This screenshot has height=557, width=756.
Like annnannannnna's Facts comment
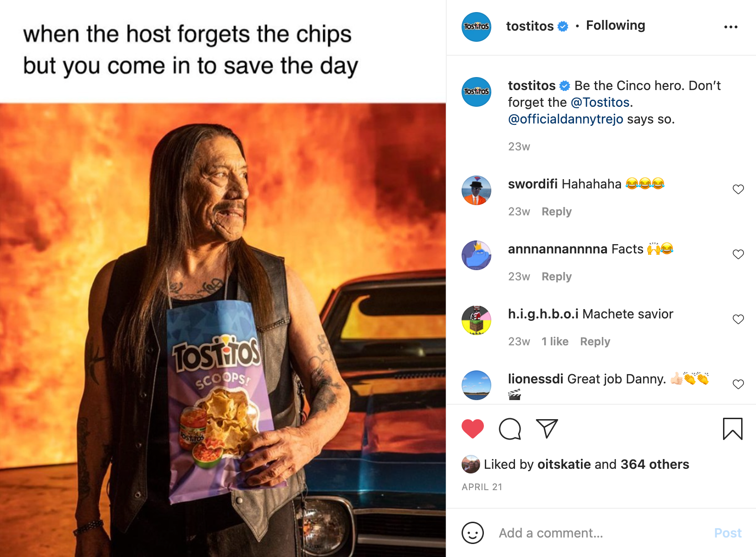coord(738,254)
